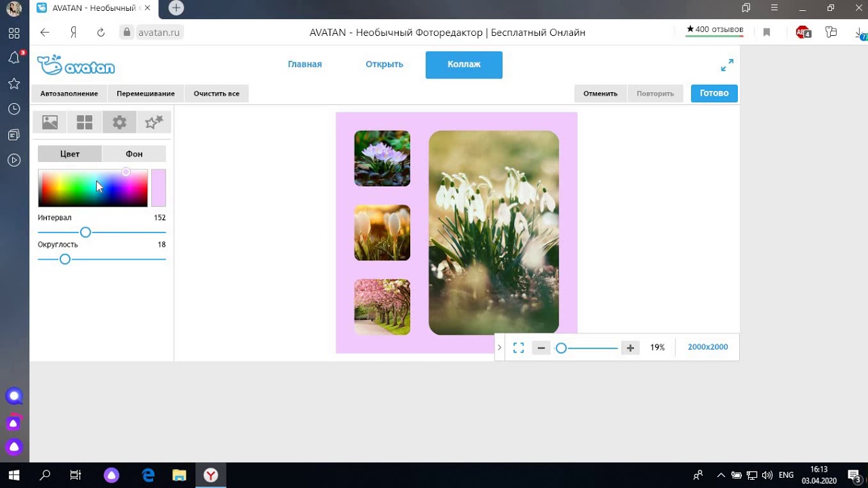
Task: Click Автозаполнение button
Action: click(x=69, y=94)
